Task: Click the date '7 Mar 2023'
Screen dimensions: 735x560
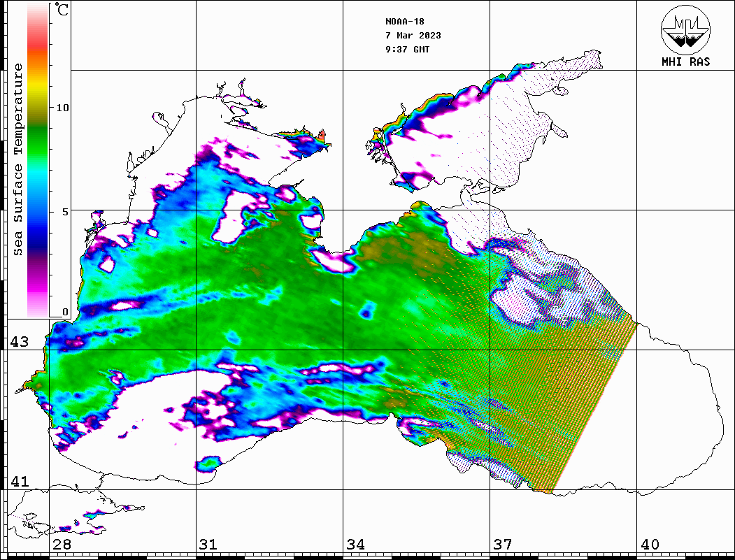Action: 413,36
